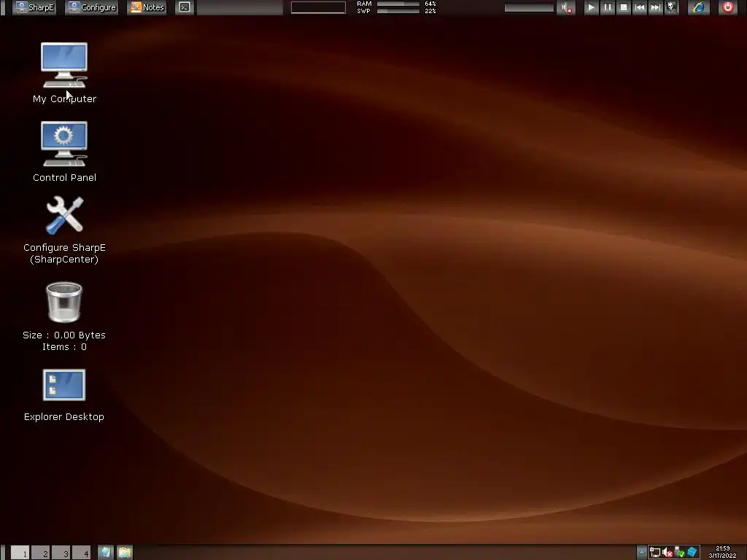Switch to virtual desktop 4
The width and height of the screenshot is (747, 560).
82,553
